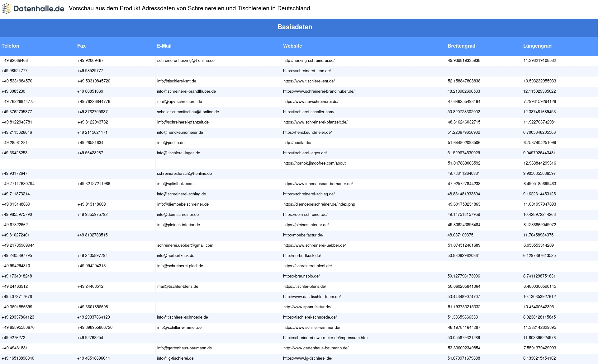
Task: Open https://dein-schreiner.de/ link
Action: click(x=305, y=215)
